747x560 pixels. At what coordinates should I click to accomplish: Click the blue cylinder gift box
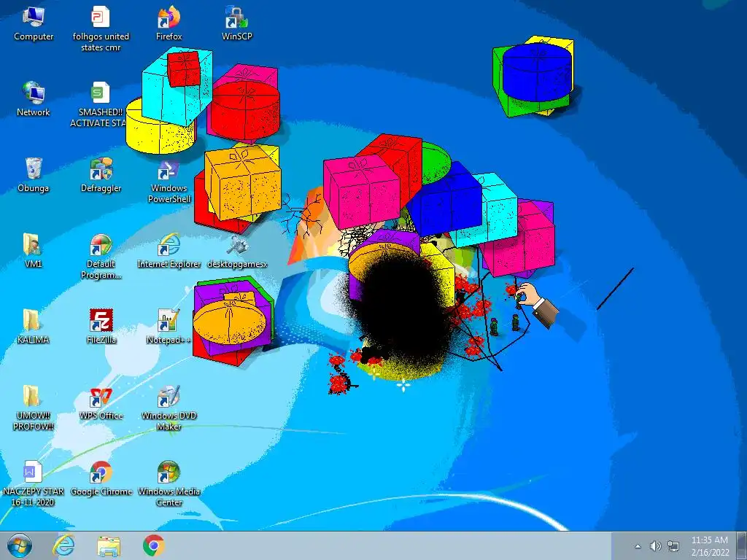pos(537,71)
